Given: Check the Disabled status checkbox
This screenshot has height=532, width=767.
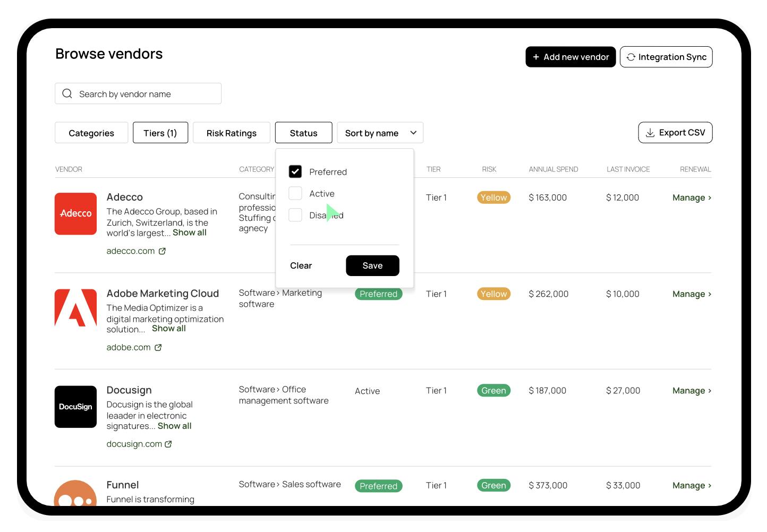Looking at the screenshot, I should [295, 215].
